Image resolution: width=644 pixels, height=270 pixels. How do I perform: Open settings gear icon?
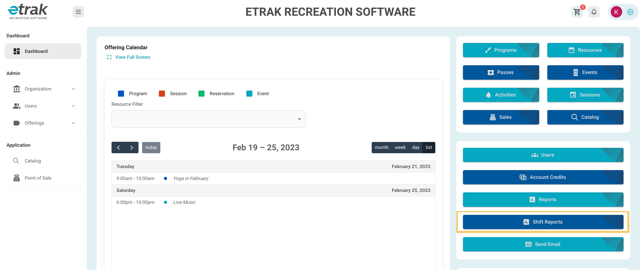[x=630, y=12]
